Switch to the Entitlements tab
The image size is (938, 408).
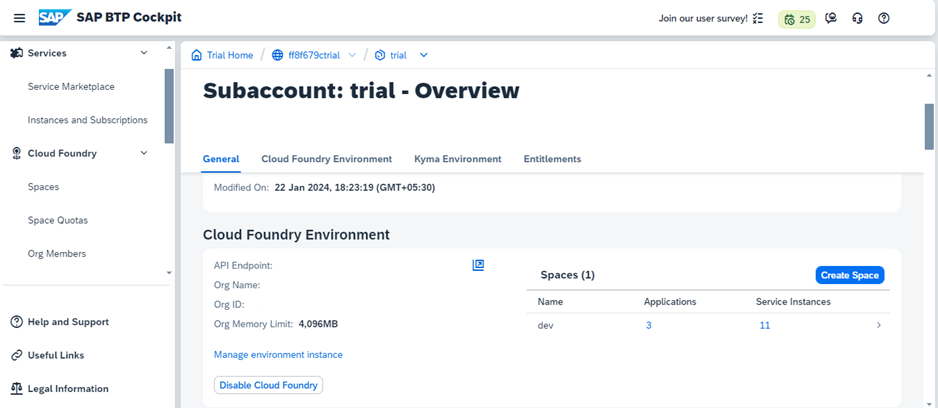(552, 159)
